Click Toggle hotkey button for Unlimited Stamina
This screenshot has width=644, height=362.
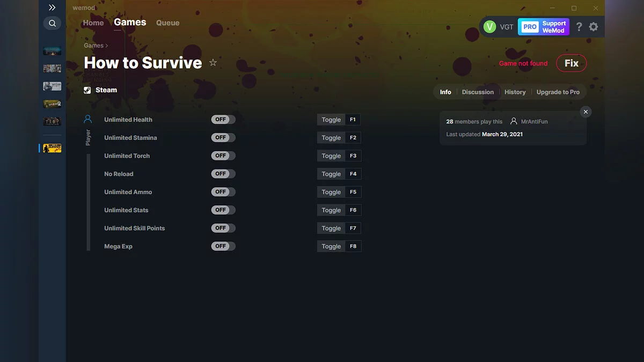(331, 138)
